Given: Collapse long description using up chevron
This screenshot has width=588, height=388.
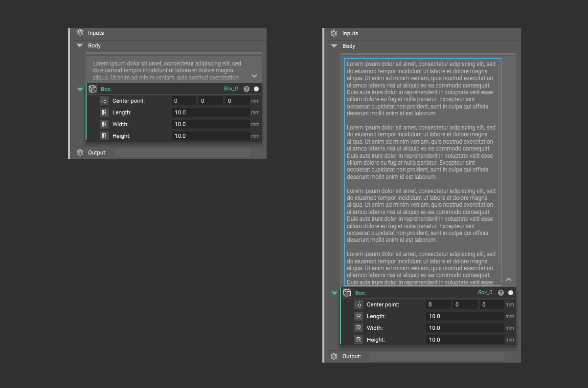Looking at the screenshot, I should [509, 280].
